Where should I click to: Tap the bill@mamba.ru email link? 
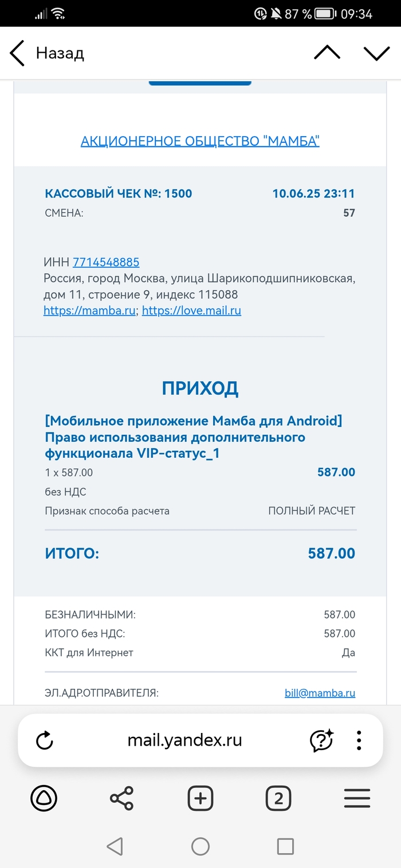coord(320,693)
